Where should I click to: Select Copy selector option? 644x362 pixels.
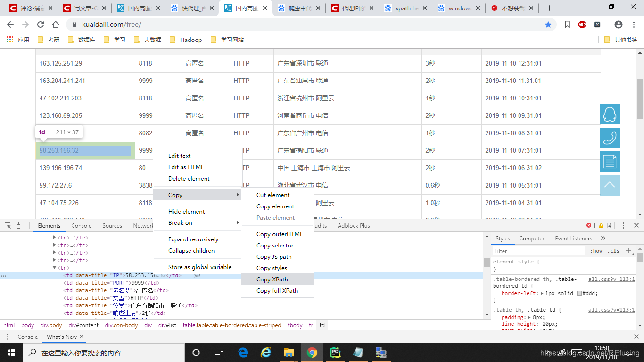pos(277,245)
